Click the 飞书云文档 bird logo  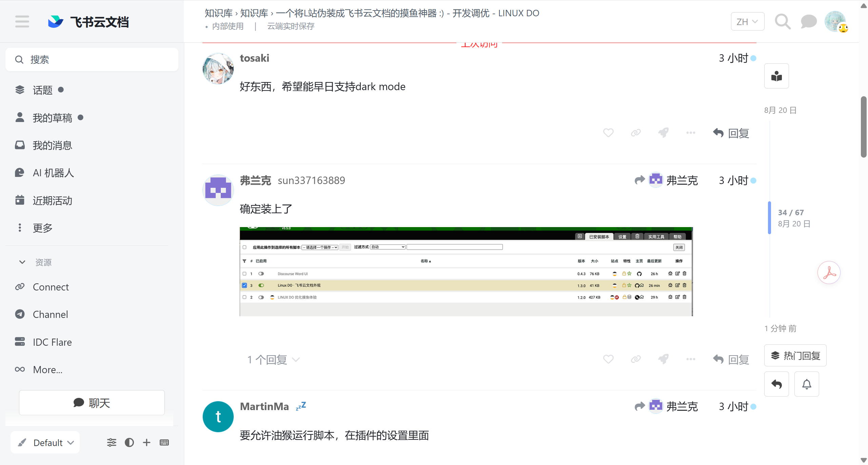pos(56,22)
